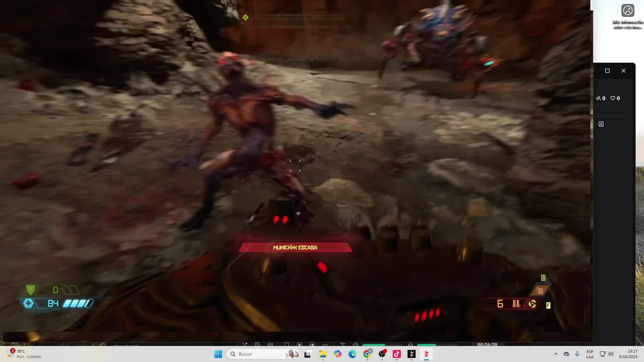Click the record circle icon in streaming toolbar
Image resolution: width=644 pixels, height=362 pixels.
(299, 344)
